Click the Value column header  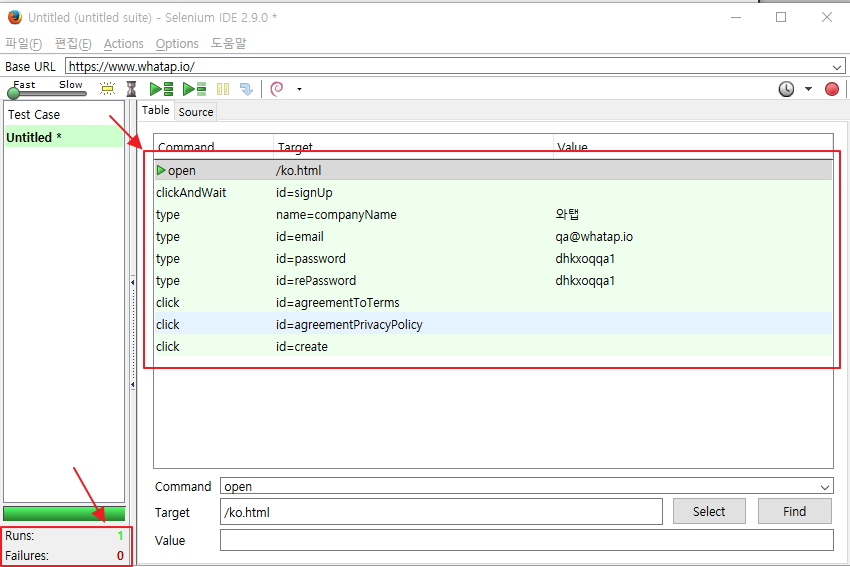(x=693, y=146)
